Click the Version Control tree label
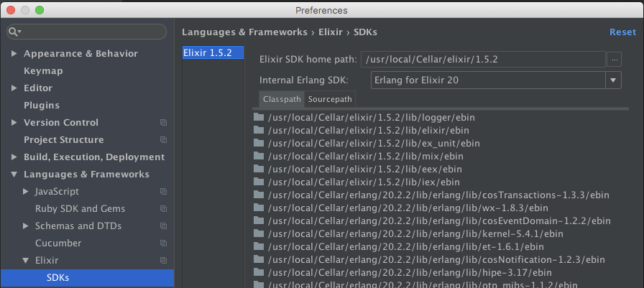 pyautogui.click(x=61, y=123)
